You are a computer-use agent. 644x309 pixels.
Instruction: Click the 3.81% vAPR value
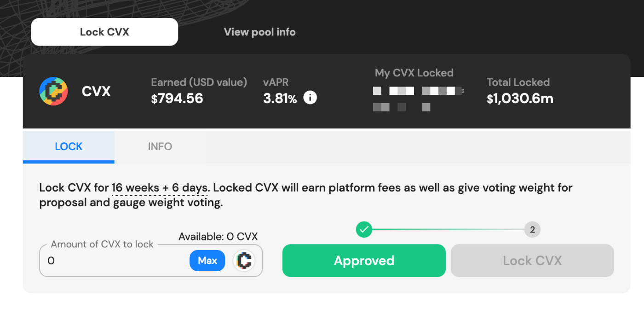point(280,98)
